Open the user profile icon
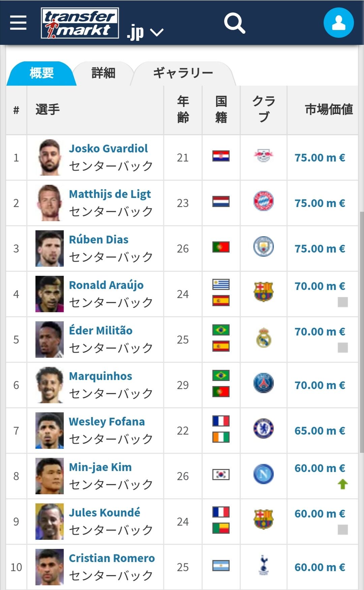The width and height of the screenshot is (364, 590). pos(339,23)
